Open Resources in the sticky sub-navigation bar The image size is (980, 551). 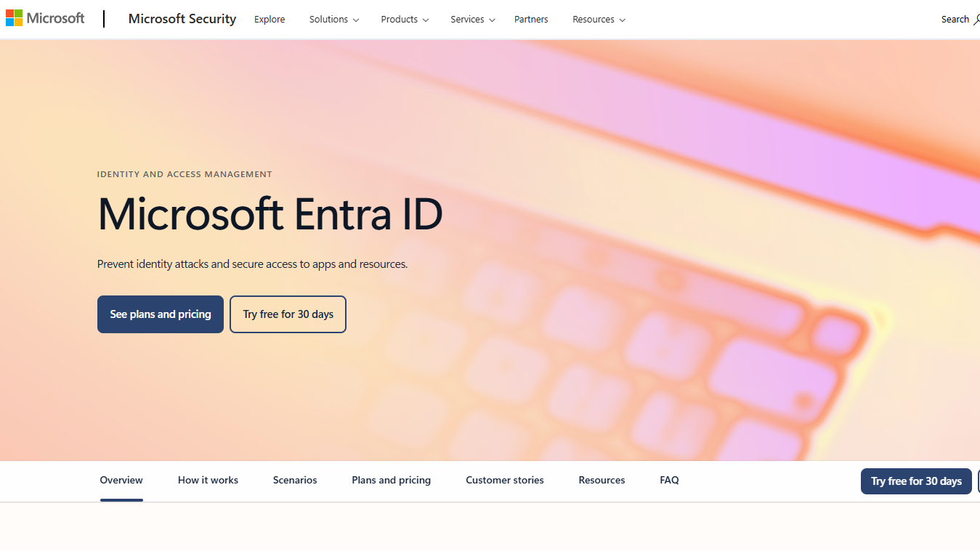[601, 480]
